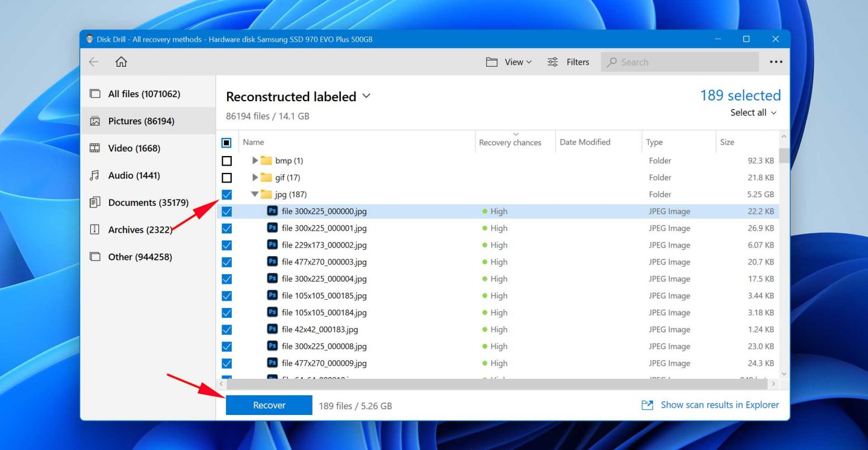Click the Recover button
This screenshot has width=868, height=450.
click(269, 405)
